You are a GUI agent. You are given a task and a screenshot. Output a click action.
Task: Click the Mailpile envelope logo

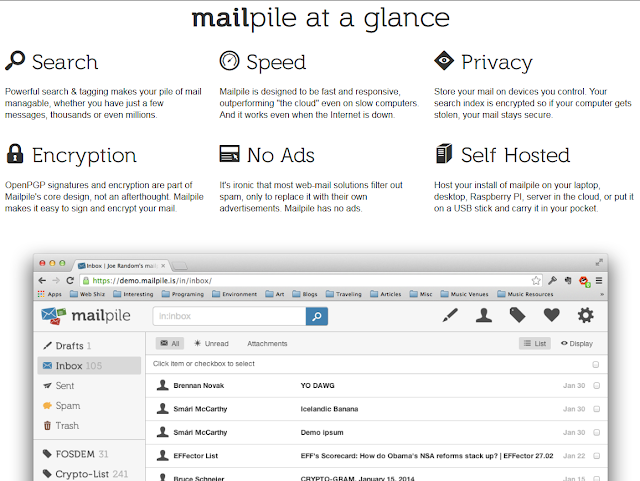click(53, 316)
